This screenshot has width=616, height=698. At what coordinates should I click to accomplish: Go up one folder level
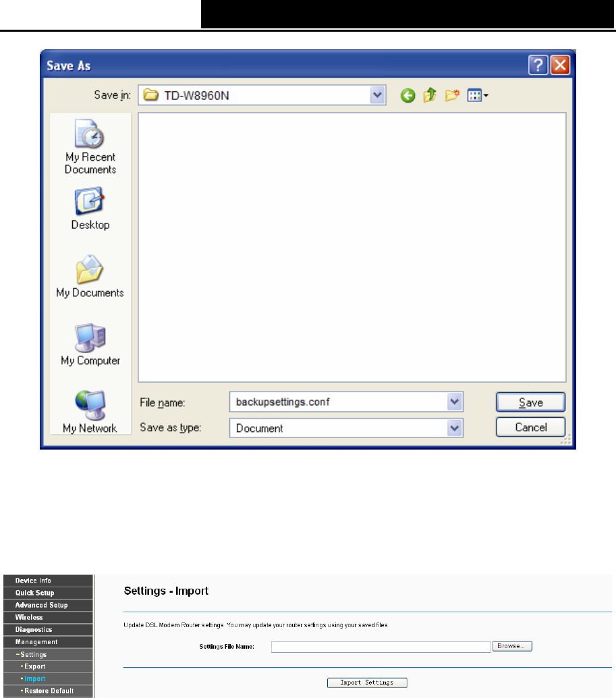coord(430,95)
